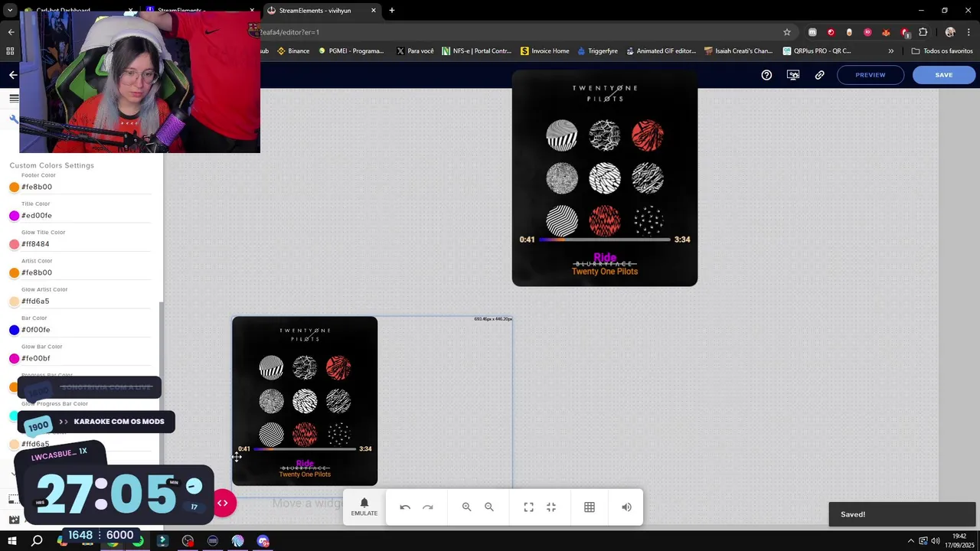Image resolution: width=980 pixels, height=551 pixels.
Task: Open Title Color magenta swatch
Action: click(x=14, y=216)
